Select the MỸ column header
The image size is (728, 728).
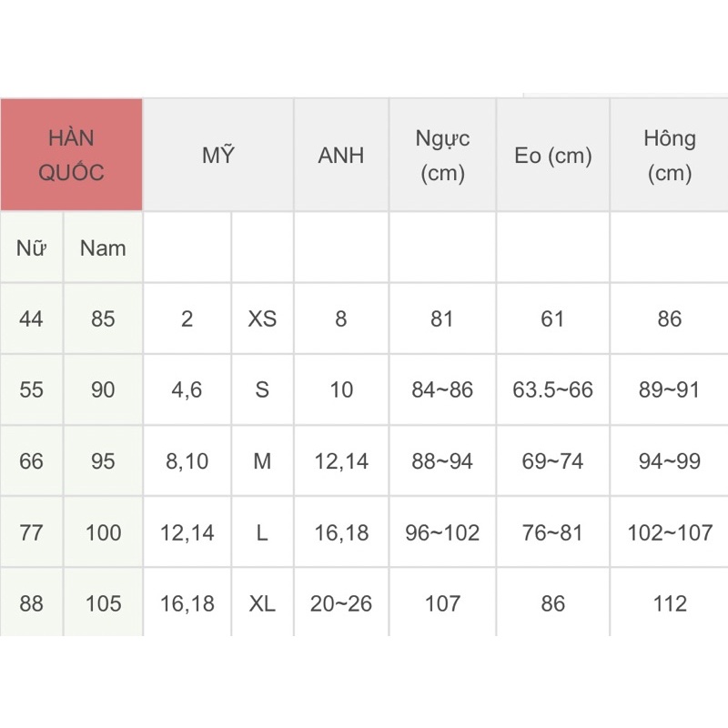pyautogui.click(x=218, y=155)
